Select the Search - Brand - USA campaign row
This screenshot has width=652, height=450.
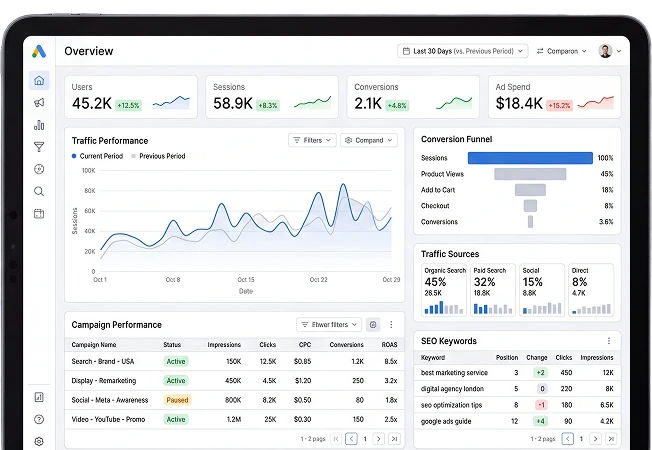coord(235,361)
